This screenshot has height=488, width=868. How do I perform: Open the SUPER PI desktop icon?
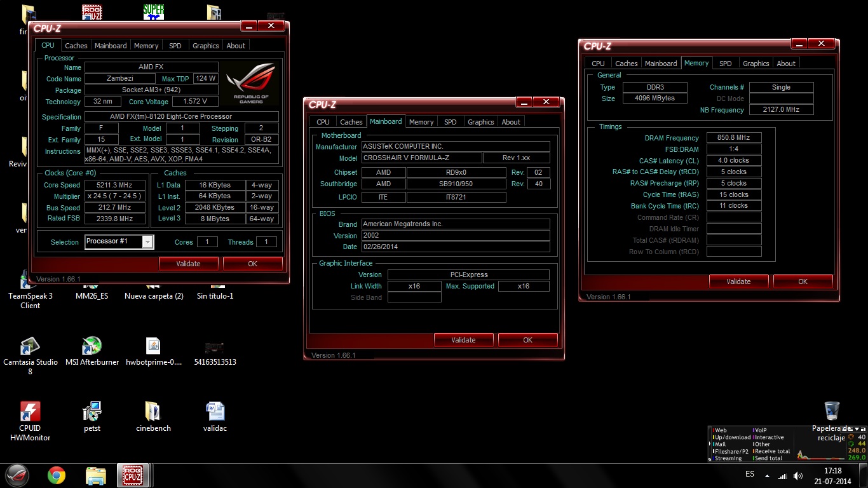(153, 11)
